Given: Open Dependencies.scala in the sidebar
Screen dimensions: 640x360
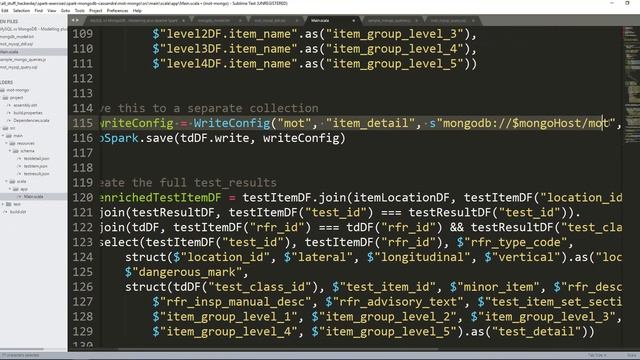Looking at the screenshot, I should click(x=31, y=120).
